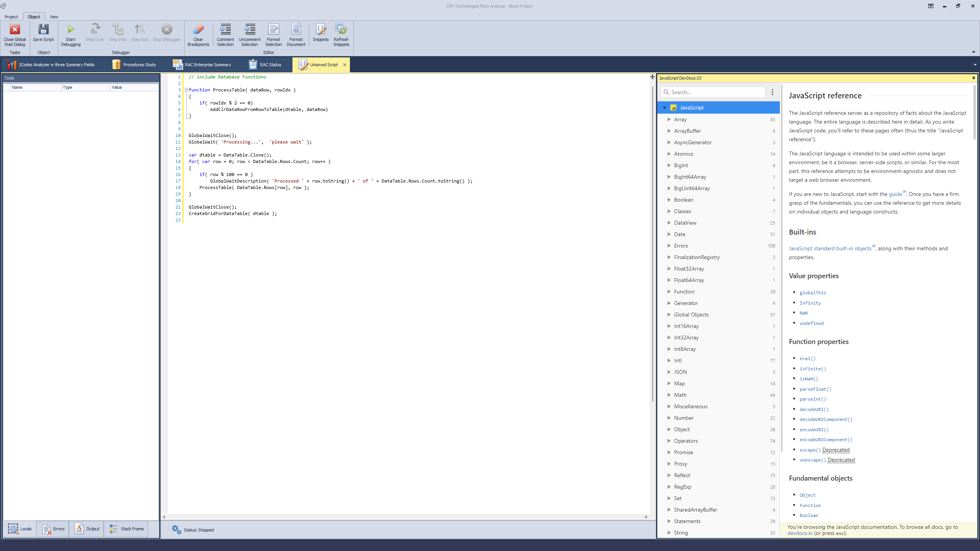Switch to Procedures Study tab

(134, 65)
